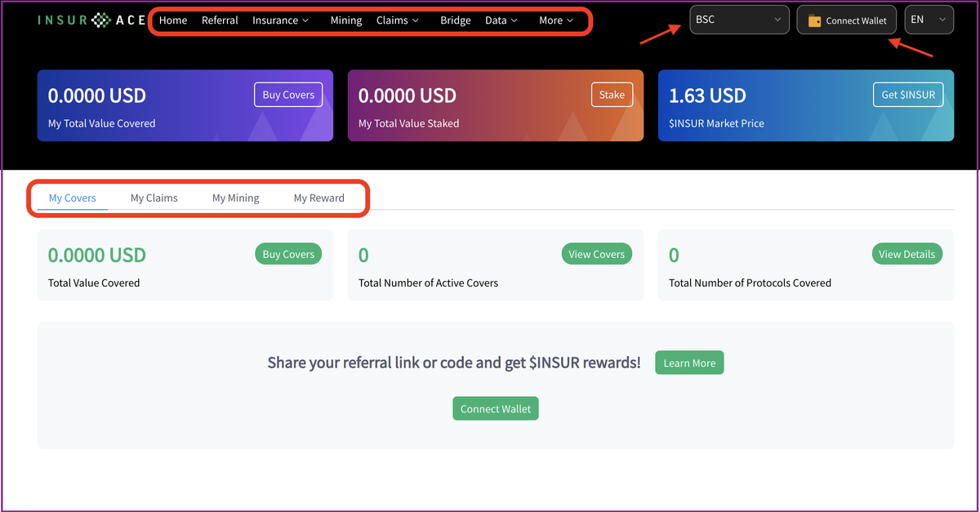Click the 1.63 USD market price value
This screenshot has width=980, height=512.
tap(707, 96)
